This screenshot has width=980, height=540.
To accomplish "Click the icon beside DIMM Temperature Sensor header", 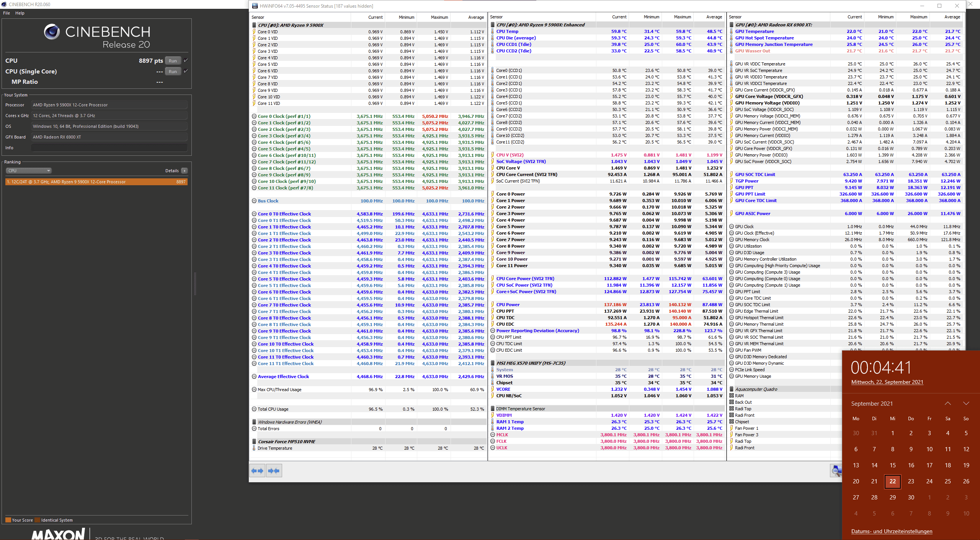I will (493, 409).
